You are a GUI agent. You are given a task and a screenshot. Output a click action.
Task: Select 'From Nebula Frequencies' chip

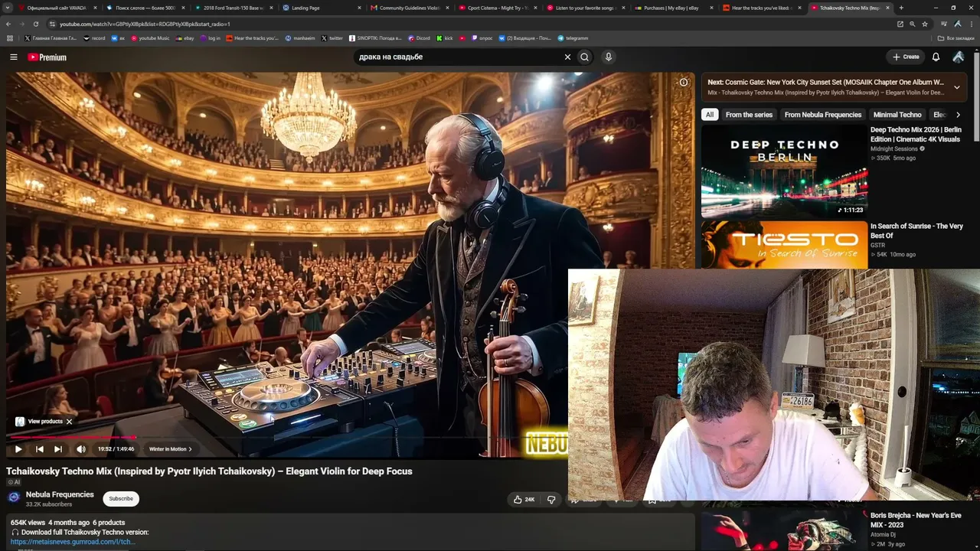pyautogui.click(x=823, y=115)
